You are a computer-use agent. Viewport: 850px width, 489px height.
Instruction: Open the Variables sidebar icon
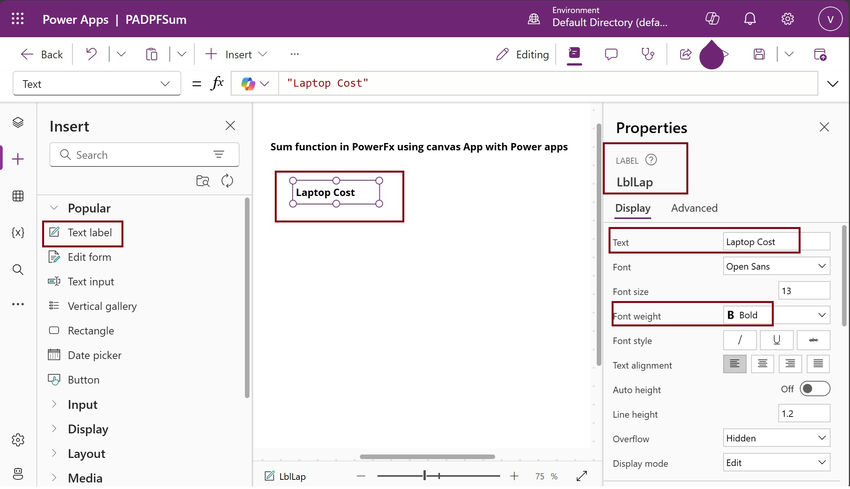18,233
